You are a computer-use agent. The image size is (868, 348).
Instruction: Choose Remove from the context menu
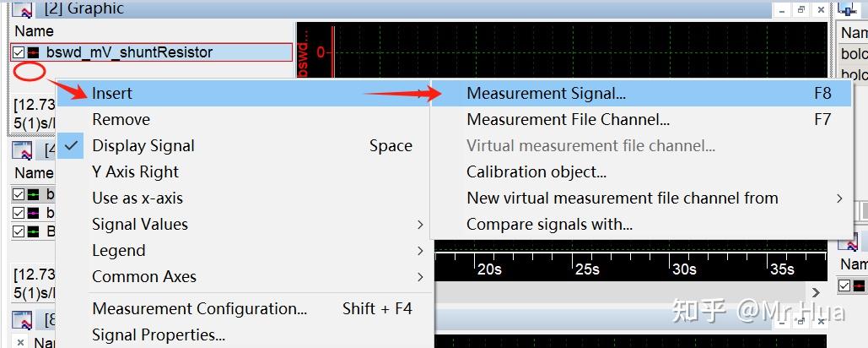pyautogui.click(x=121, y=120)
